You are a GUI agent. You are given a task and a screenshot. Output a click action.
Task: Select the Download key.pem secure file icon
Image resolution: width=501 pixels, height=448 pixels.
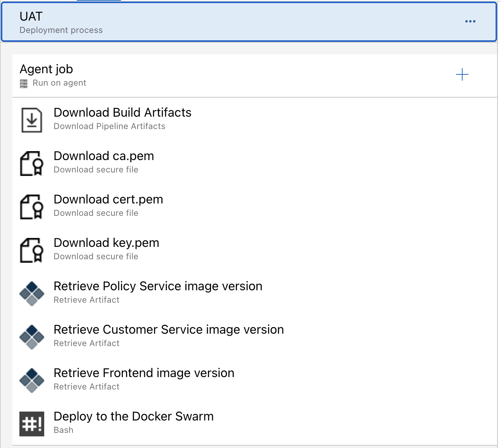[x=32, y=250]
